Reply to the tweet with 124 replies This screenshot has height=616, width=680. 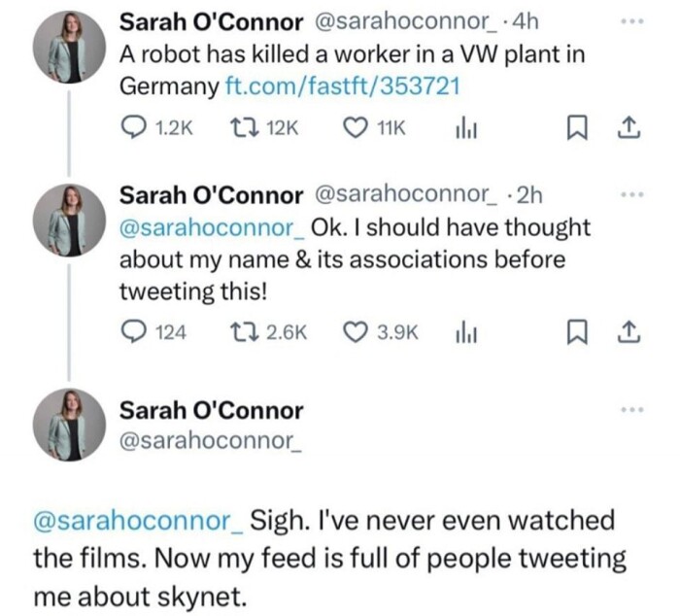[x=132, y=332]
